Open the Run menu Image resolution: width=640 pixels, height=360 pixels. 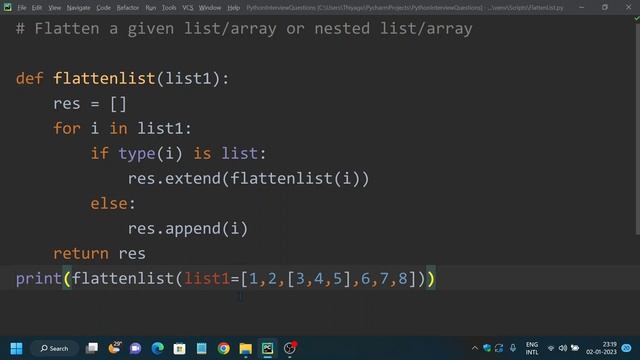click(151, 8)
